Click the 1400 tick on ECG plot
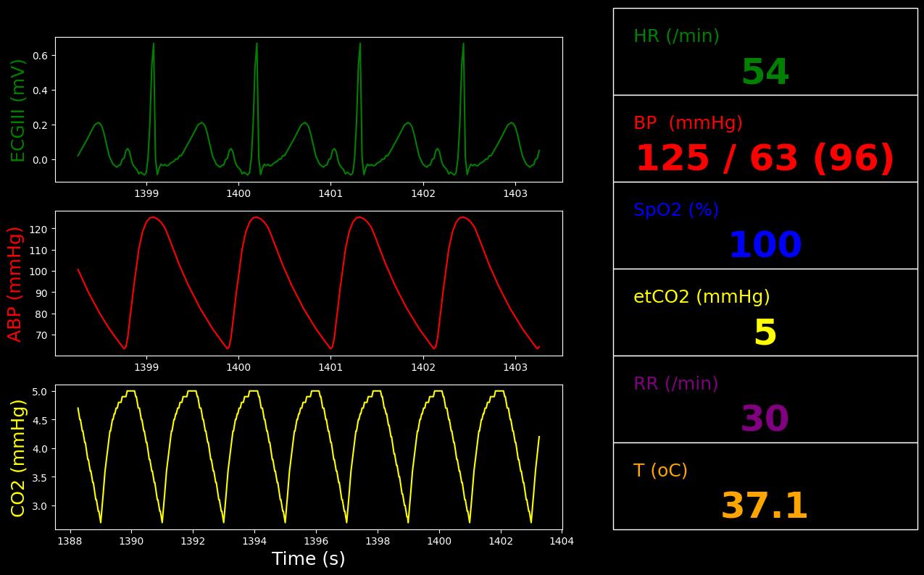The width and height of the screenshot is (924, 575). 238,193
